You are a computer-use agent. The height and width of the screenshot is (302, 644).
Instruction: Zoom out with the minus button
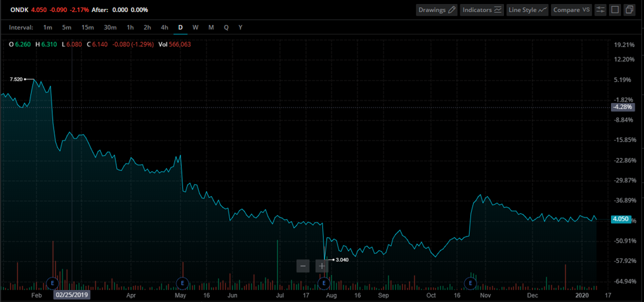coord(303,266)
